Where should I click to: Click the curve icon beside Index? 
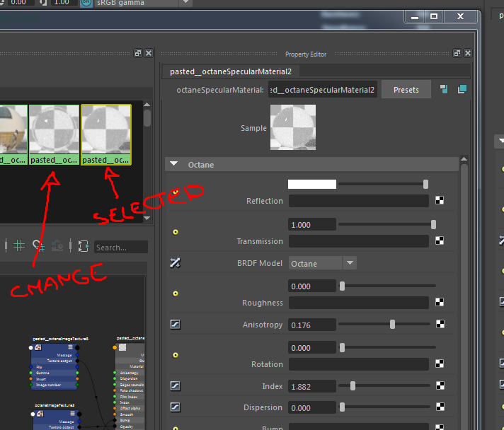point(175,385)
